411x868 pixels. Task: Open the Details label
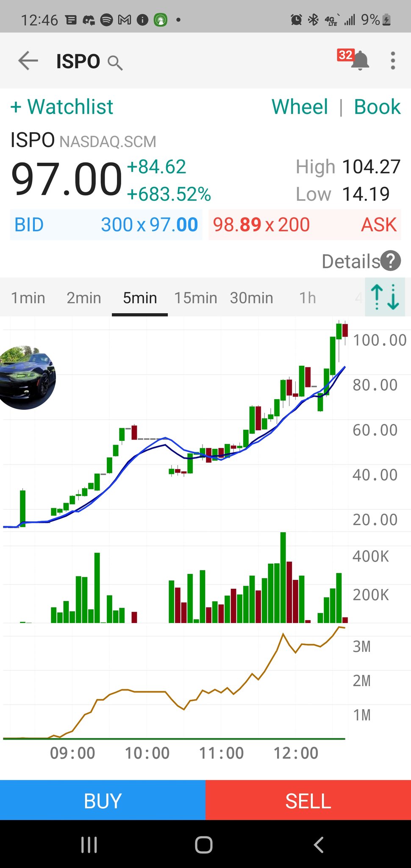[351, 261]
